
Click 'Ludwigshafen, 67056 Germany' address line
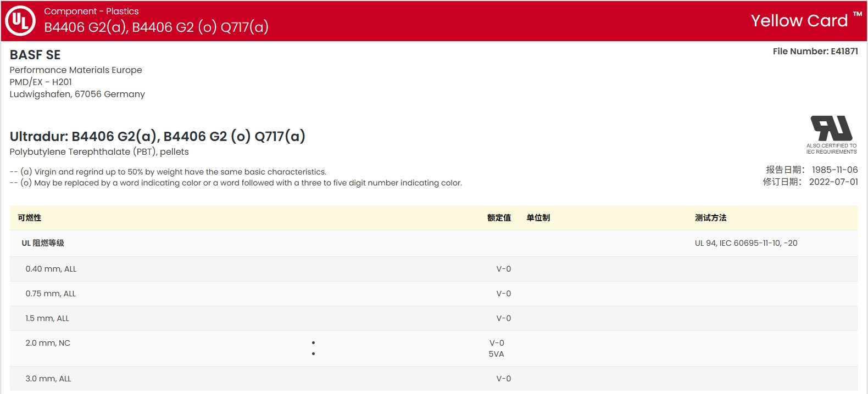(x=77, y=94)
